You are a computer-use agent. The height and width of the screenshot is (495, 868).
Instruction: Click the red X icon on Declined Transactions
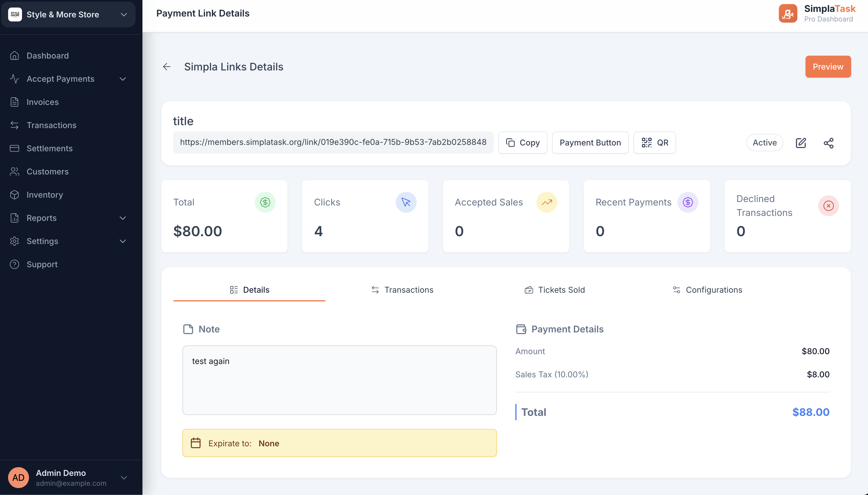point(828,206)
